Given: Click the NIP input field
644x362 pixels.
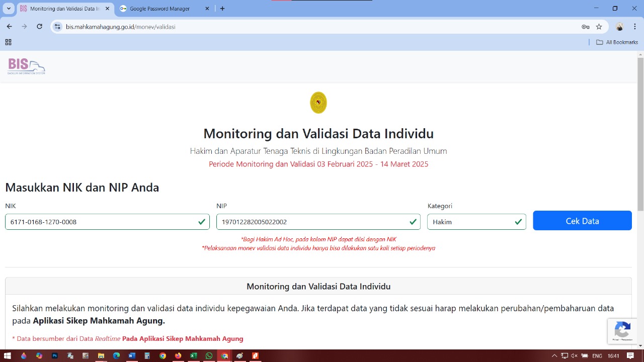Looking at the screenshot, I should 312,222.
